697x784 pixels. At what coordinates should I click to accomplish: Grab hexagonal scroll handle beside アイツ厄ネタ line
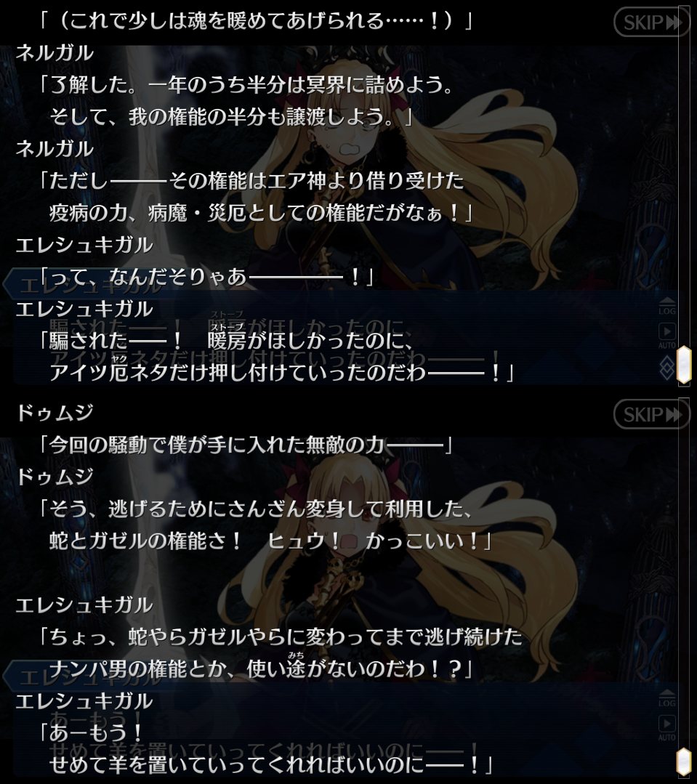pos(685,365)
